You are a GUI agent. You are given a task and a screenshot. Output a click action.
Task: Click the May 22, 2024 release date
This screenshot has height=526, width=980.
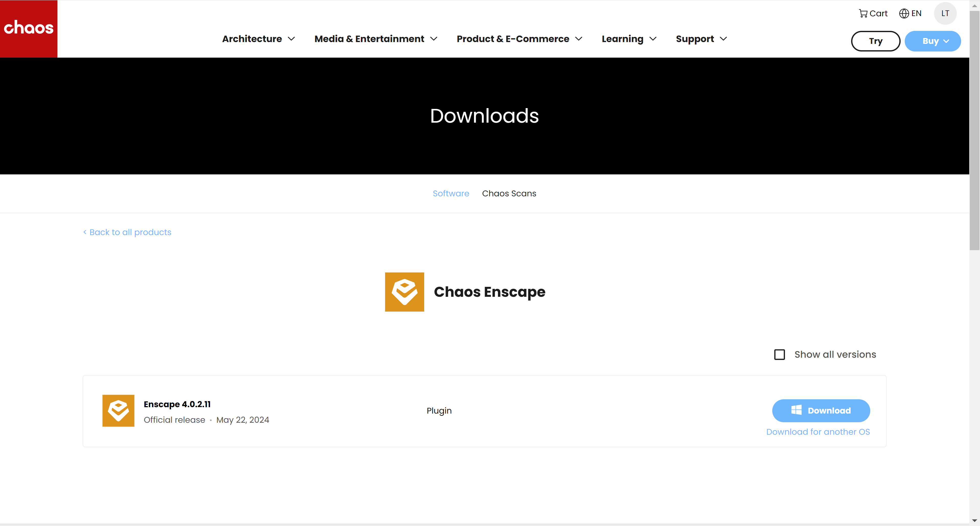click(x=243, y=420)
